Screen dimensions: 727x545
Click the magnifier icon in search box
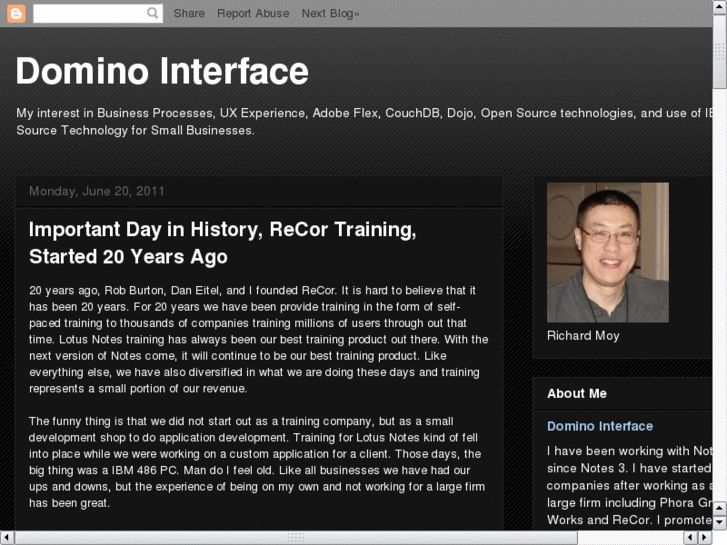[152, 13]
